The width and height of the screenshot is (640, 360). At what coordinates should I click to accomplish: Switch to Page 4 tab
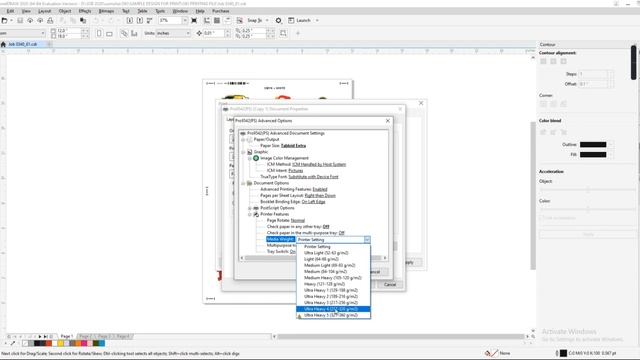(123, 336)
